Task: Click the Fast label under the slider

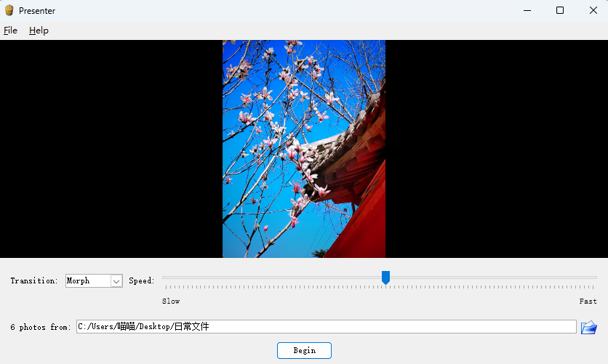Action: (x=588, y=301)
